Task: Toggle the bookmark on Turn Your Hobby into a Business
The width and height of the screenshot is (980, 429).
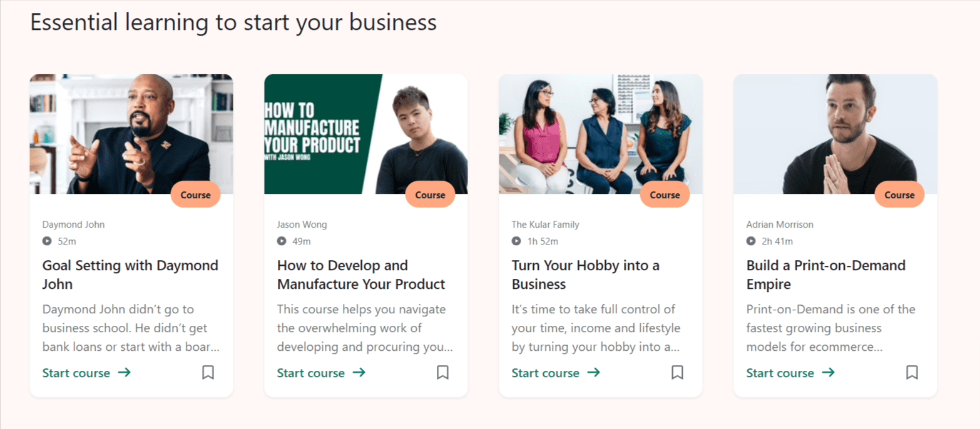Action: tap(677, 373)
